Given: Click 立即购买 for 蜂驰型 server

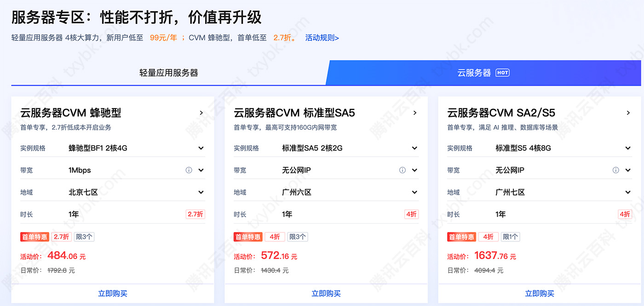Looking at the screenshot, I should coord(113,293).
